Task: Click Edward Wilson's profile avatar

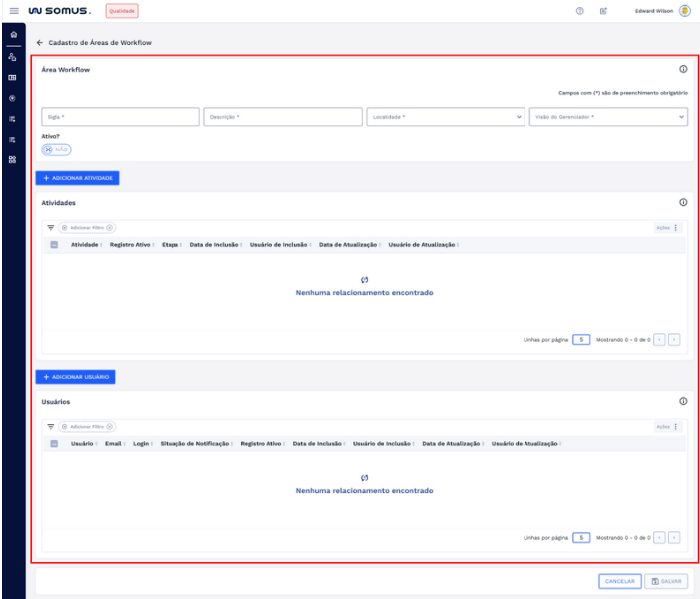Action: click(x=685, y=11)
